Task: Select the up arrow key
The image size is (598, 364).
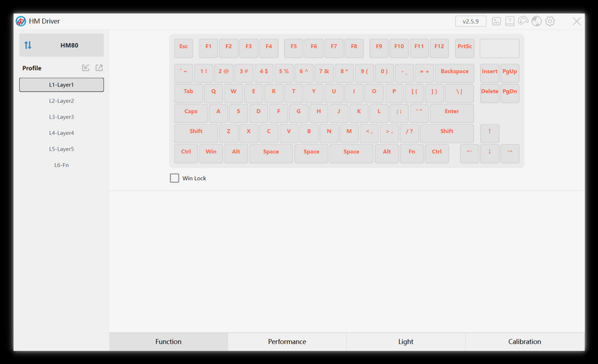Action: click(x=490, y=133)
